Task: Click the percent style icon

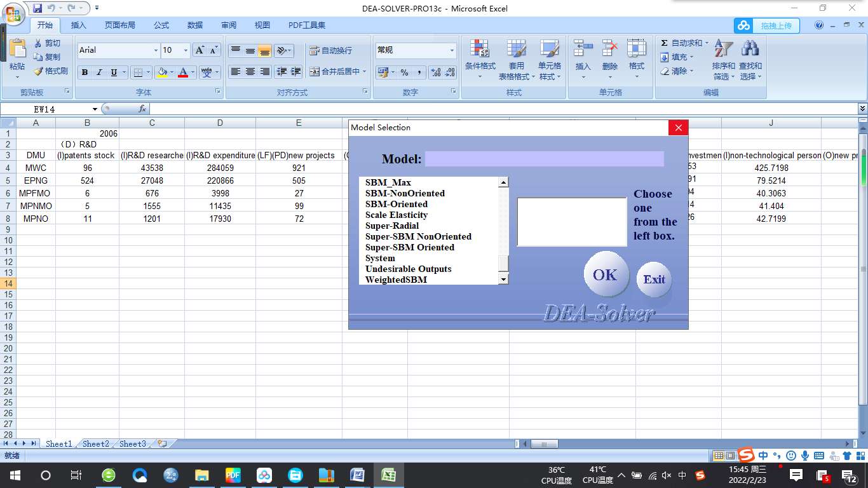Action: [x=404, y=72]
